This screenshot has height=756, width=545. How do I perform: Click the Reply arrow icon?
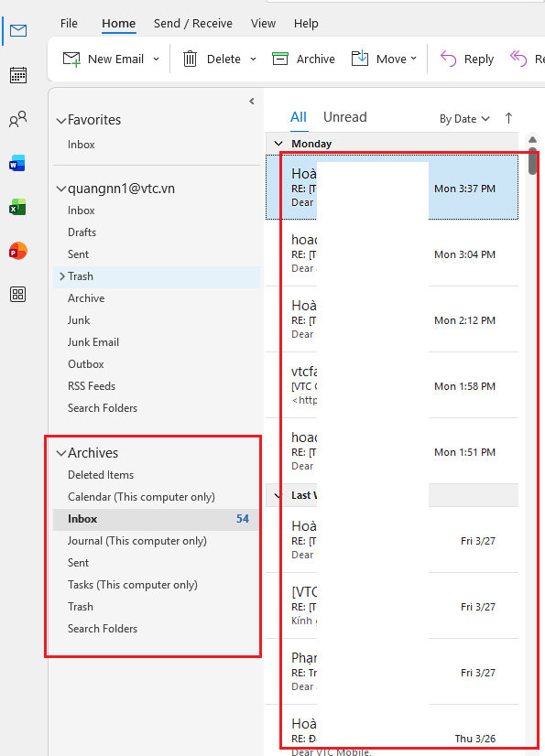coord(448,59)
